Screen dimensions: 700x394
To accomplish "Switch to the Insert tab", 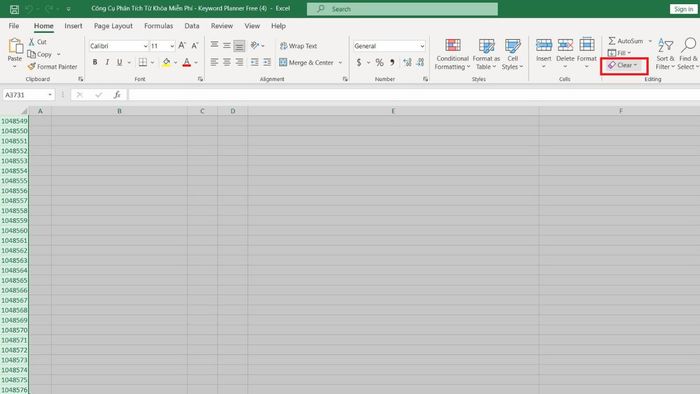I will pos(73,26).
